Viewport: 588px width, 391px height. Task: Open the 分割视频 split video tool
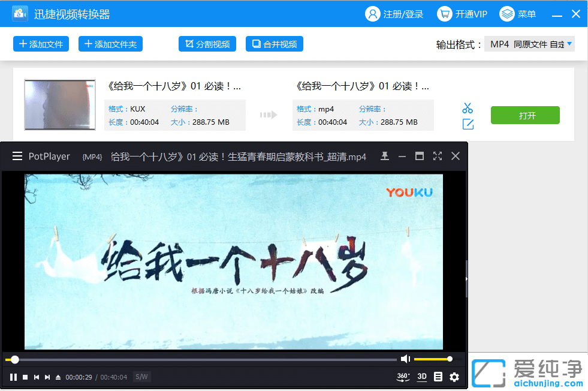click(x=207, y=44)
